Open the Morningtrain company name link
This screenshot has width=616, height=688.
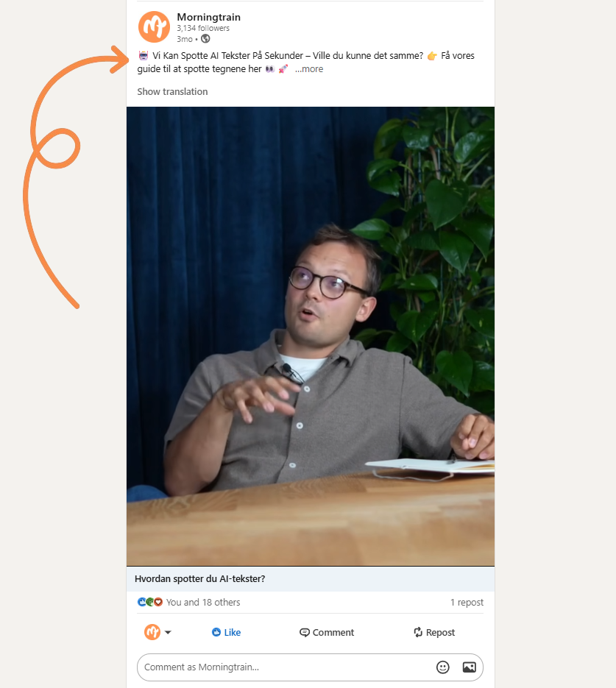click(209, 17)
